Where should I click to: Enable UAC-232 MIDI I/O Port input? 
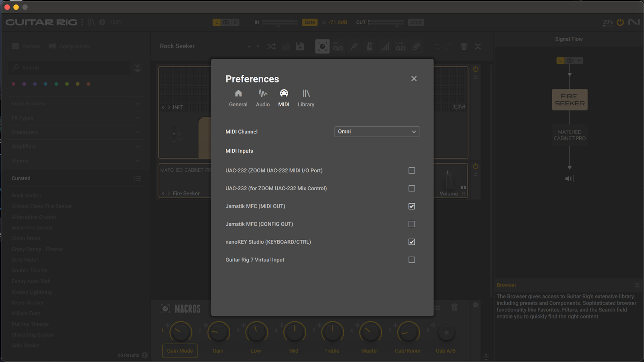(x=412, y=171)
